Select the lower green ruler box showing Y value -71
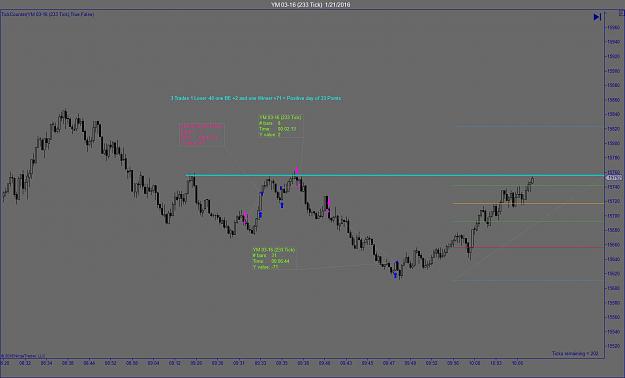625x378 pixels. point(274,258)
